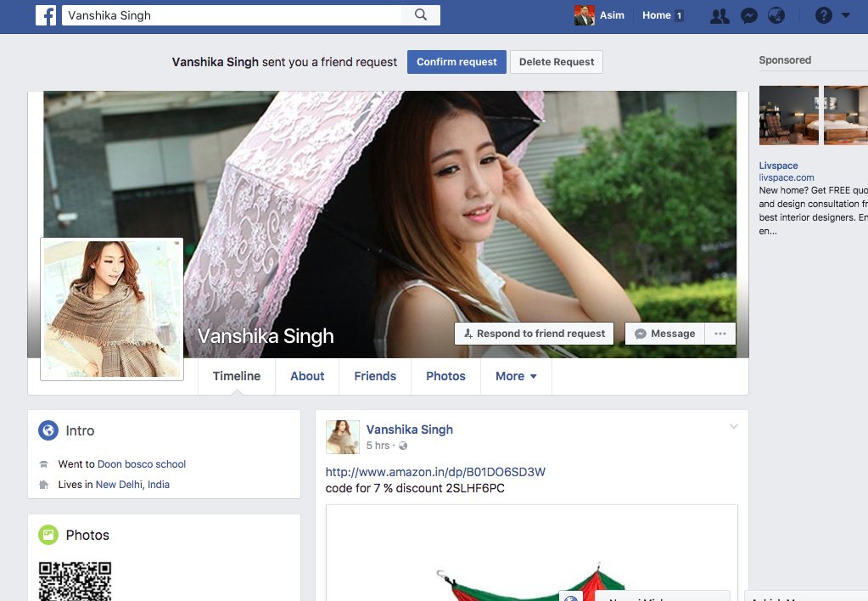Go to Home in the top bar

(657, 15)
